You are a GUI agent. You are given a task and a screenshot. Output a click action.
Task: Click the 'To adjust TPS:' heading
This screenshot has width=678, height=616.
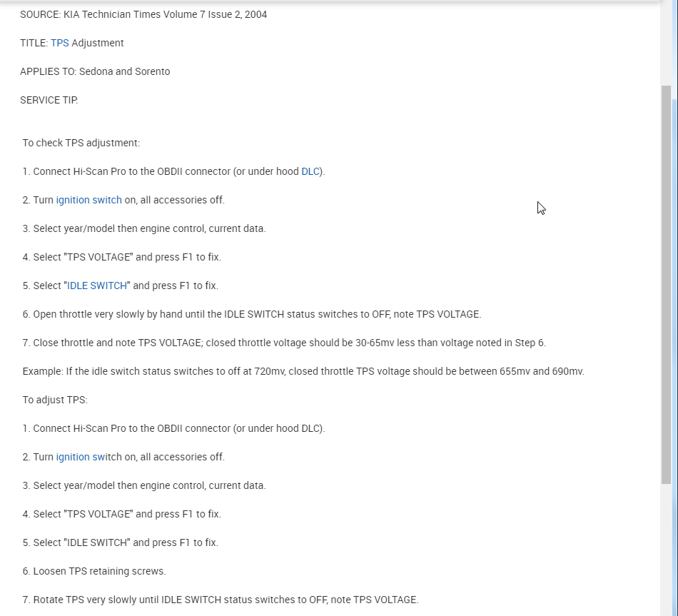55,400
